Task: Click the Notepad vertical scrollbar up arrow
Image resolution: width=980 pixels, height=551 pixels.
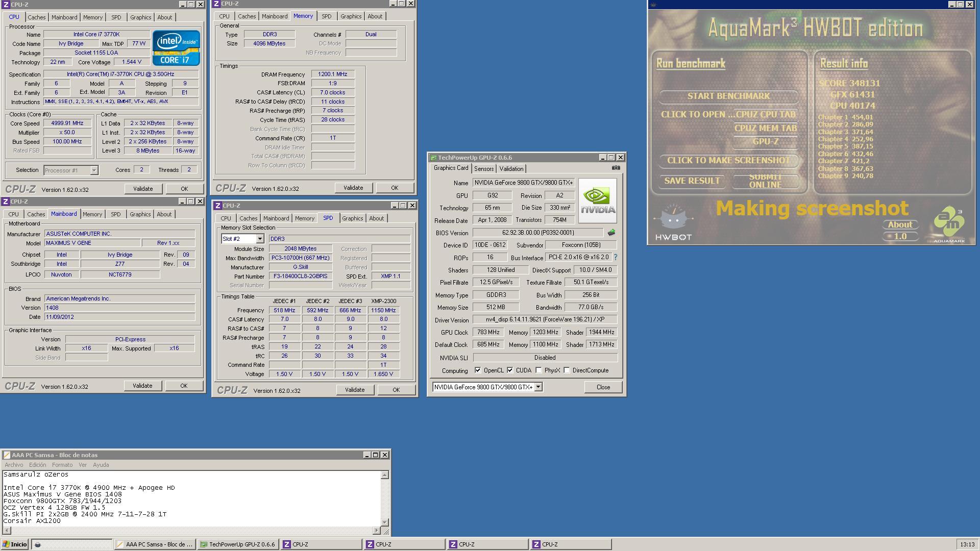Action: coord(385,474)
